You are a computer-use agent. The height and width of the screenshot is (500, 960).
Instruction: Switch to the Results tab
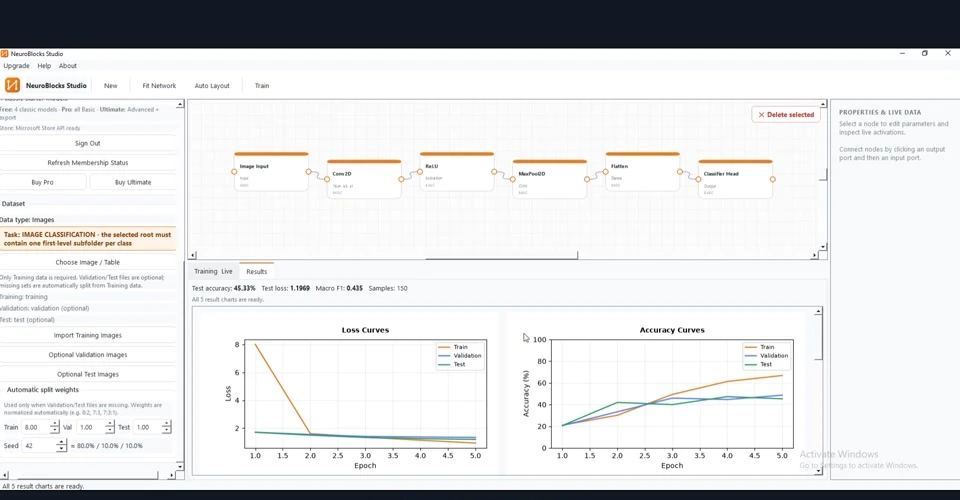pos(257,271)
